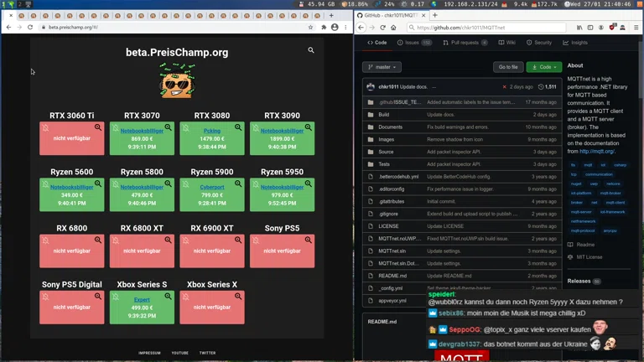Toggle notification bell on RX 6800 card

pyautogui.click(x=45, y=240)
